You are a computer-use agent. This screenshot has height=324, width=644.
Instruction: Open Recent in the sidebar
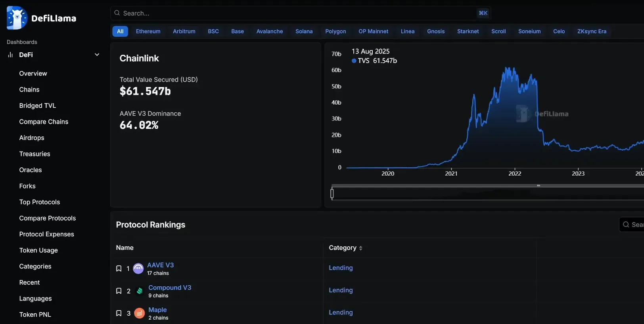[30, 282]
